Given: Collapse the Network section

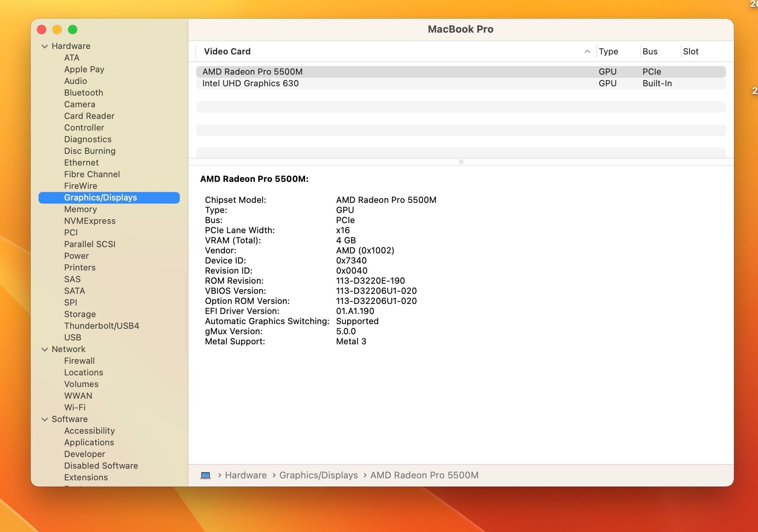Looking at the screenshot, I should (45, 349).
